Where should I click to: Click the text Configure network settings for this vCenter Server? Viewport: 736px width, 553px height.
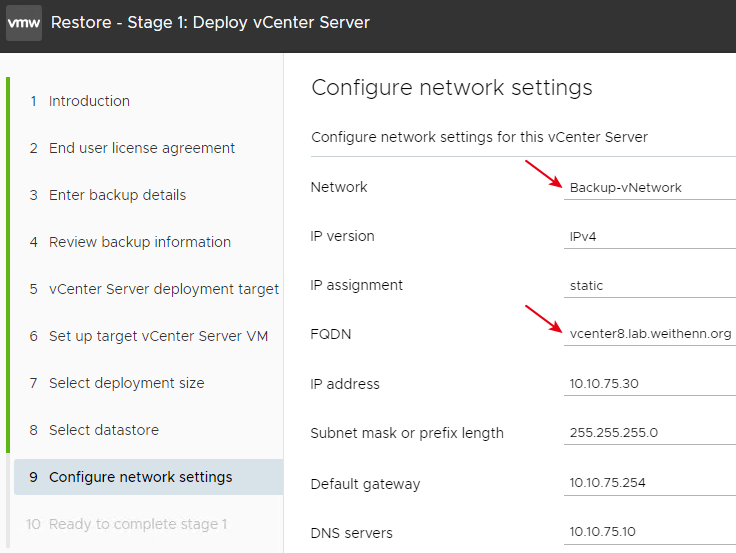click(x=479, y=137)
